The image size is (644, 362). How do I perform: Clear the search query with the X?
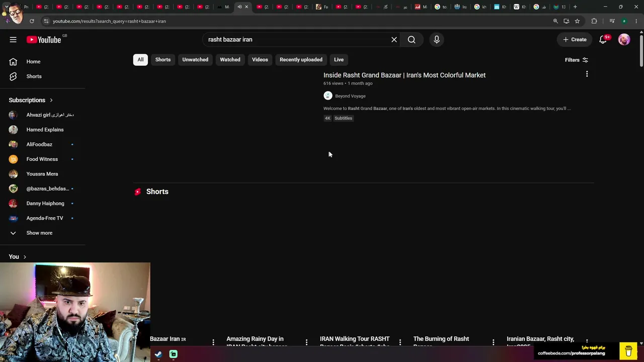tap(394, 40)
